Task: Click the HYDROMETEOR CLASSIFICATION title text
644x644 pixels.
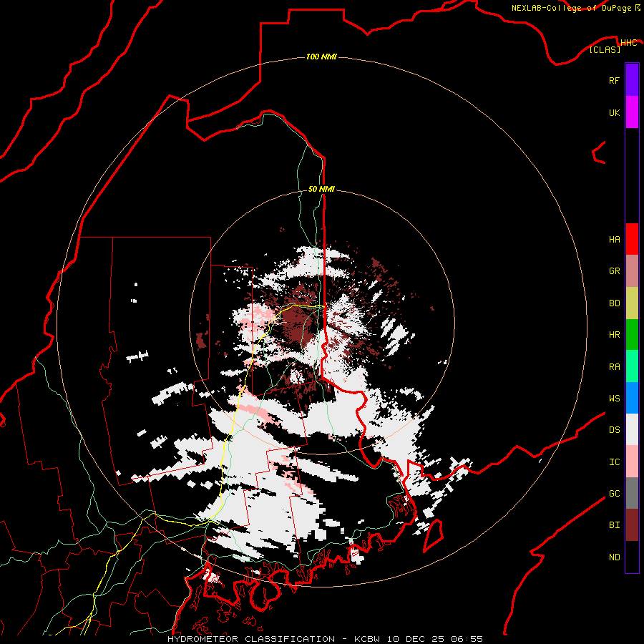Action: (x=251, y=639)
